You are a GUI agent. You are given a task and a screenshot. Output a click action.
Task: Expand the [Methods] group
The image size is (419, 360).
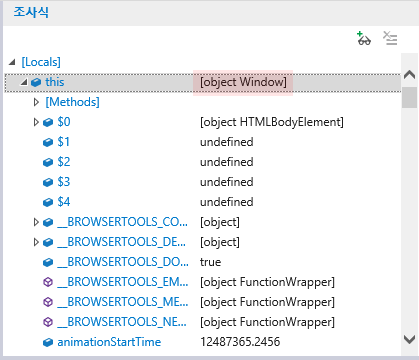(36, 102)
